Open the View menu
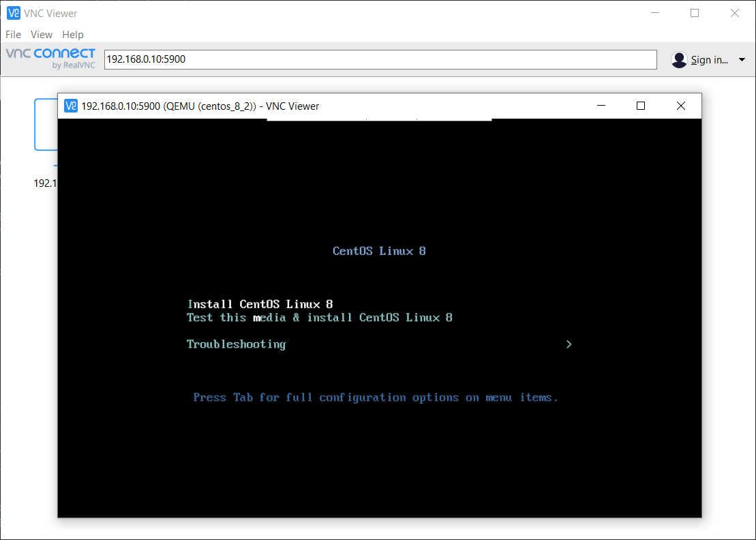 click(41, 35)
